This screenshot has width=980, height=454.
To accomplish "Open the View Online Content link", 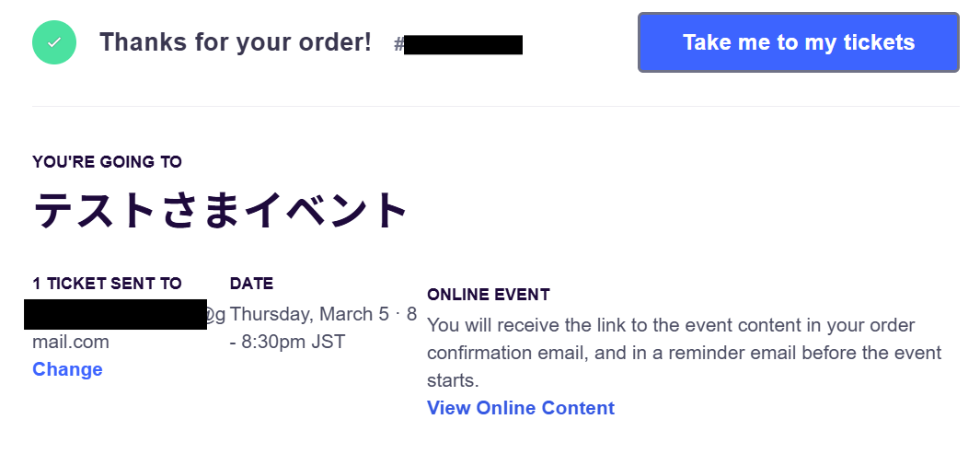I will [521, 408].
